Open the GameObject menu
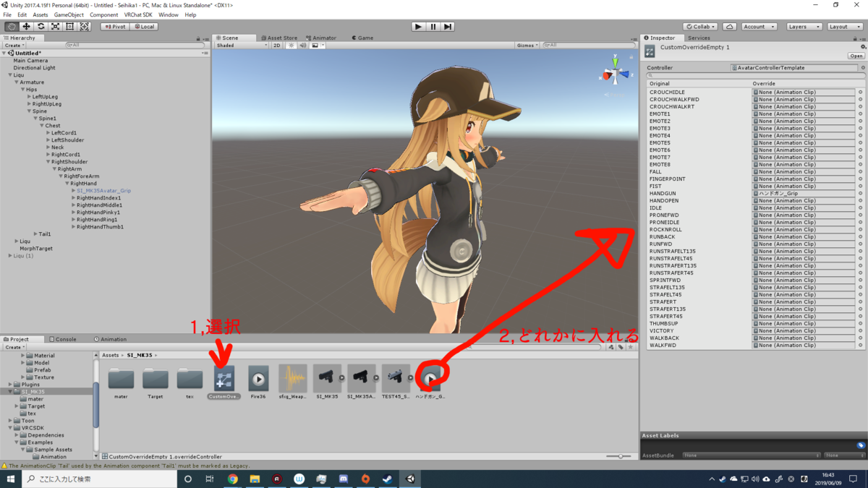868x488 pixels. click(69, 14)
